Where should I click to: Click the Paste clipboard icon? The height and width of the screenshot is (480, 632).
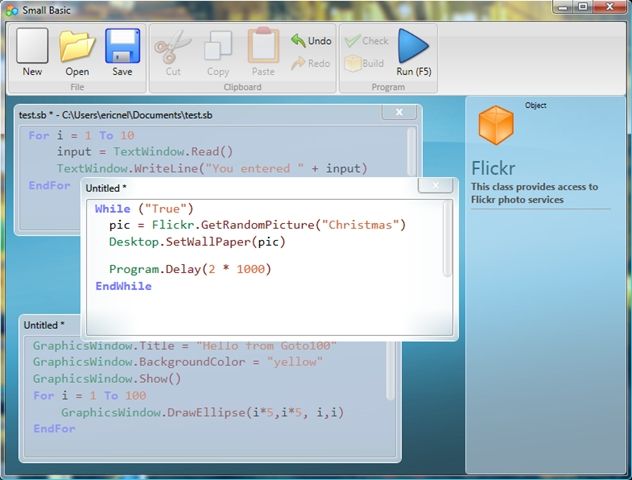[x=263, y=45]
